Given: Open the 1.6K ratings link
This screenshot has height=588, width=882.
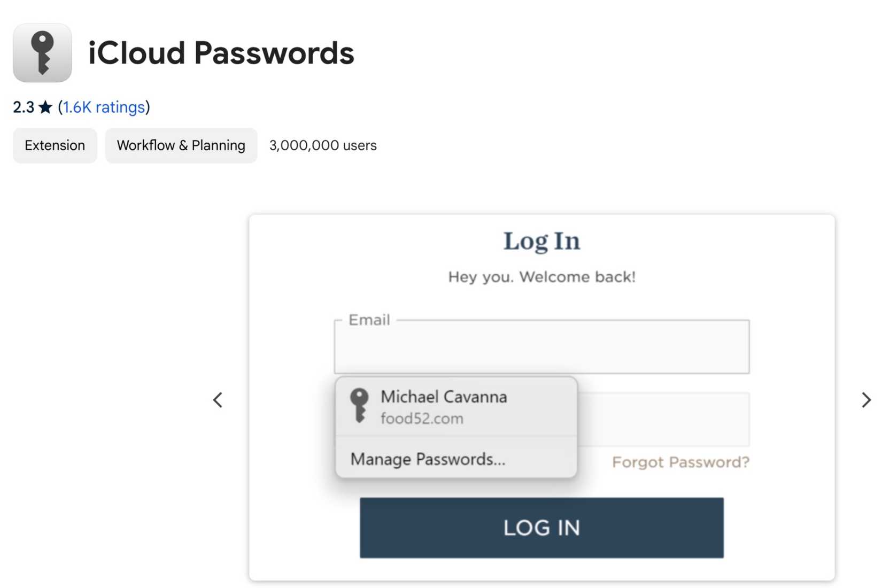Looking at the screenshot, I should tap(104, 107).
